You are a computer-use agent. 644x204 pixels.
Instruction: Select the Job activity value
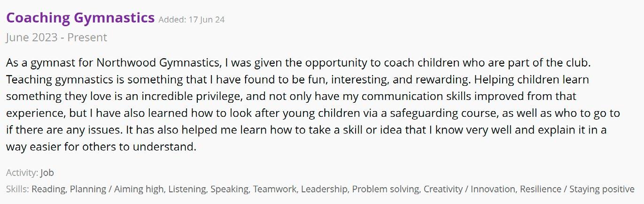pyautogui.click(x=47, y=173)
